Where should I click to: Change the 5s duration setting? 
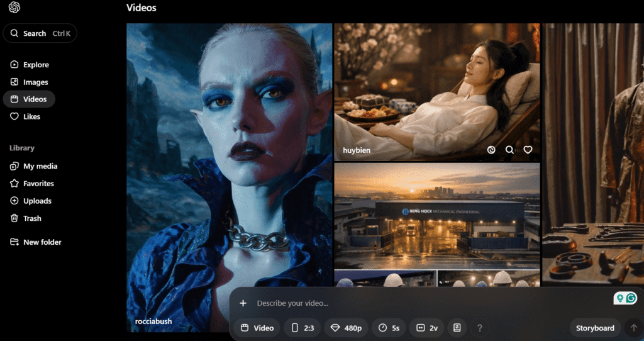[x=389, y=328]
